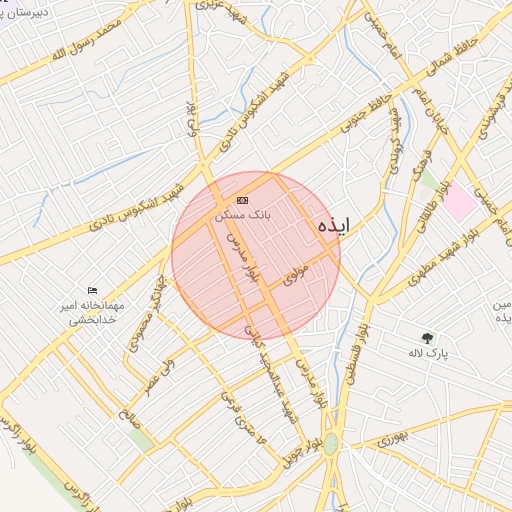This screenshot has height=512, width=512.
Task: Click the مهمانخانه امیر خدابخشی label
Action: [92, 313]
